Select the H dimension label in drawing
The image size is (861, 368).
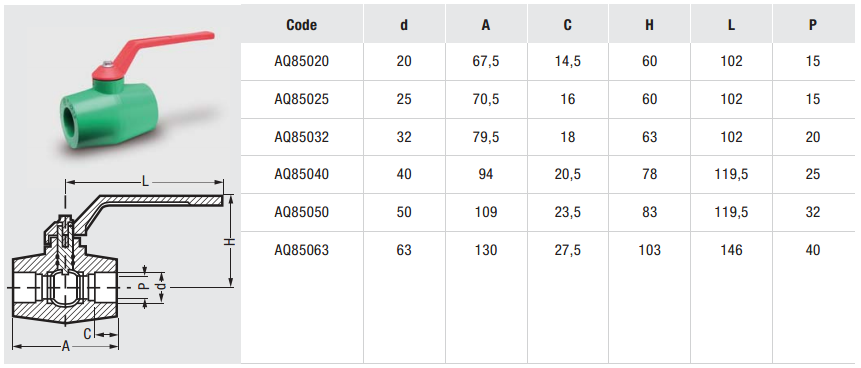point(231,241)
